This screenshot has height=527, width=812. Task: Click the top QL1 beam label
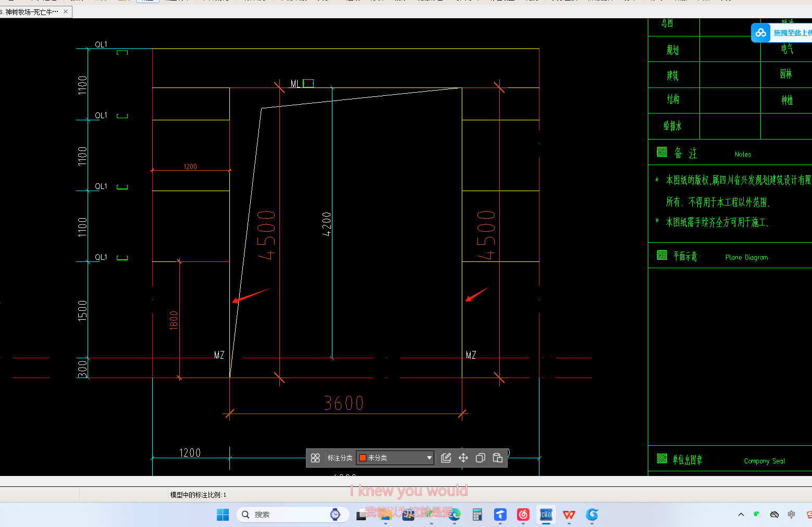point(101,44)
